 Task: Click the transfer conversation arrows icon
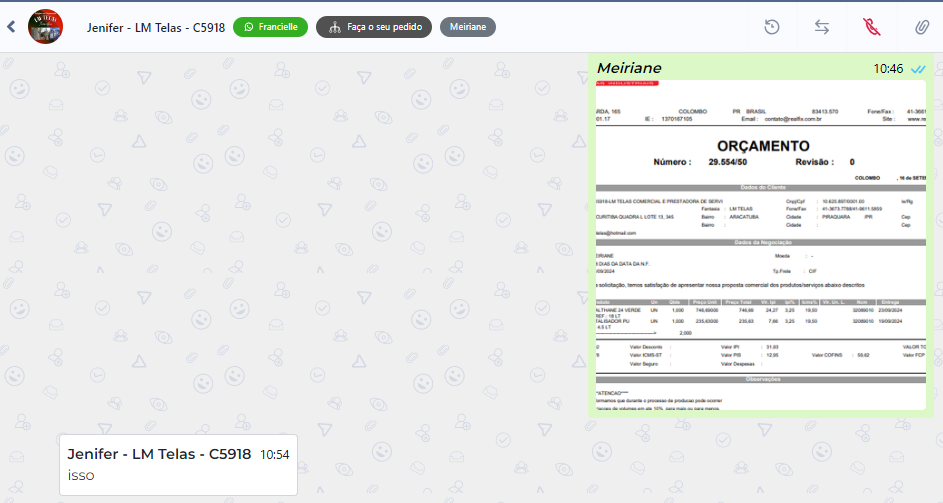click(x=821, y=27)
